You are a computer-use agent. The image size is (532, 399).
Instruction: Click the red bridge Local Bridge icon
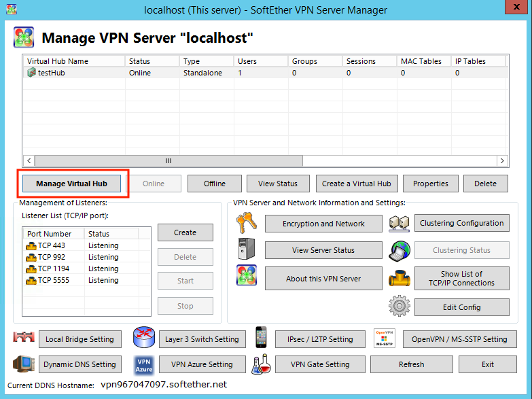tap(24, 337)
